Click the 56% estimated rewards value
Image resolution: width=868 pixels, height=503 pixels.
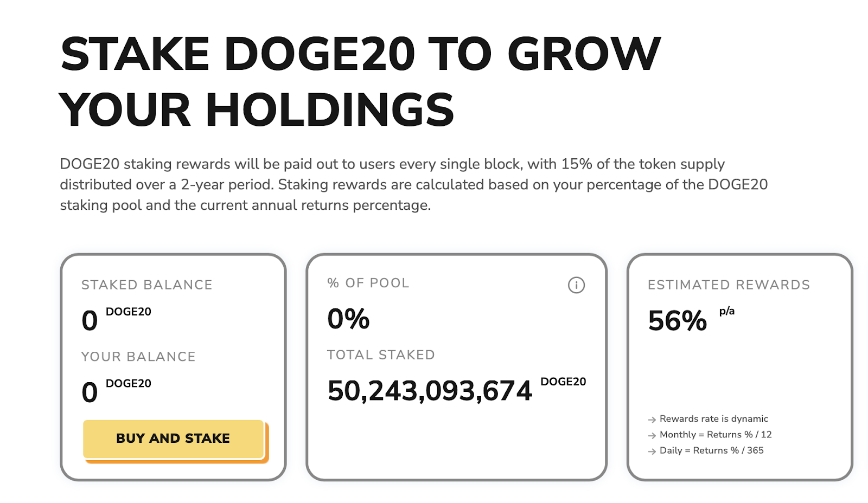[678, 320]
